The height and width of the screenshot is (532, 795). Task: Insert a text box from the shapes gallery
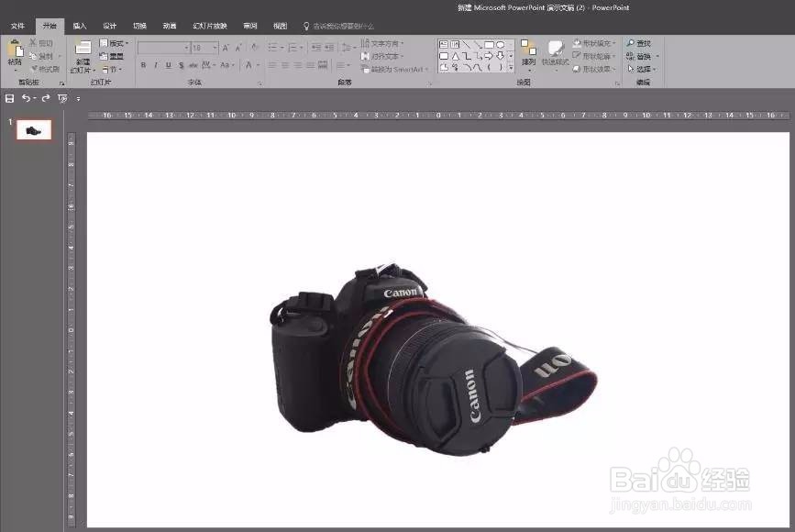click(x=444, y=45)
